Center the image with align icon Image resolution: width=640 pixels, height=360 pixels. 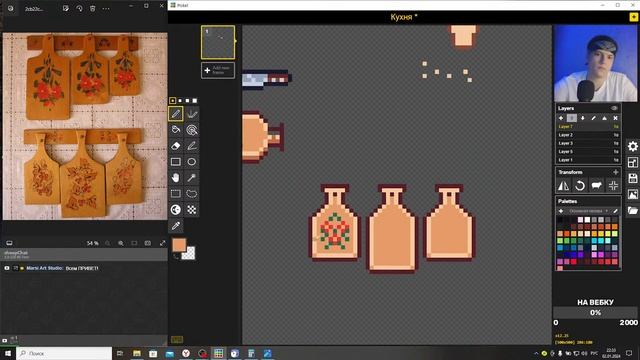point(613,186)
